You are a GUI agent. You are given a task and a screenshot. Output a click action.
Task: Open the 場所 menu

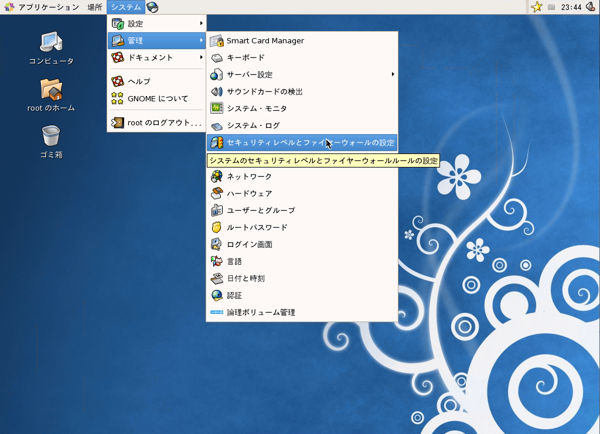(95, 7)
